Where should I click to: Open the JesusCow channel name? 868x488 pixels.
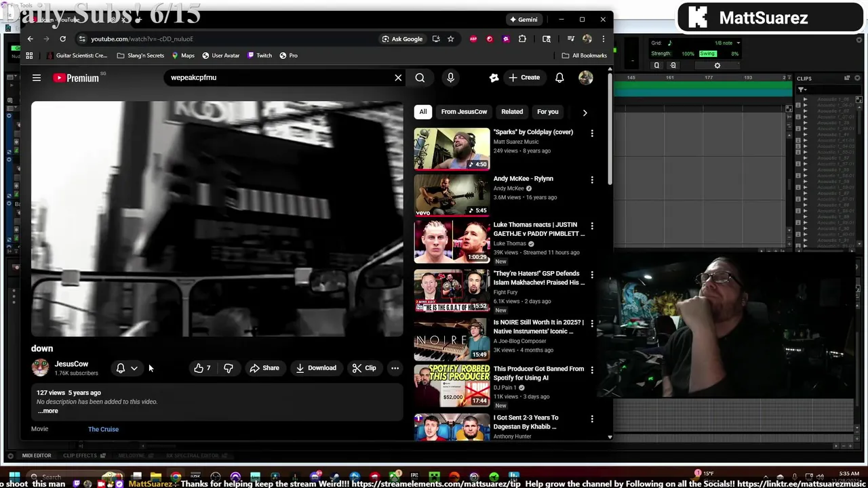(x=71, y=364)
